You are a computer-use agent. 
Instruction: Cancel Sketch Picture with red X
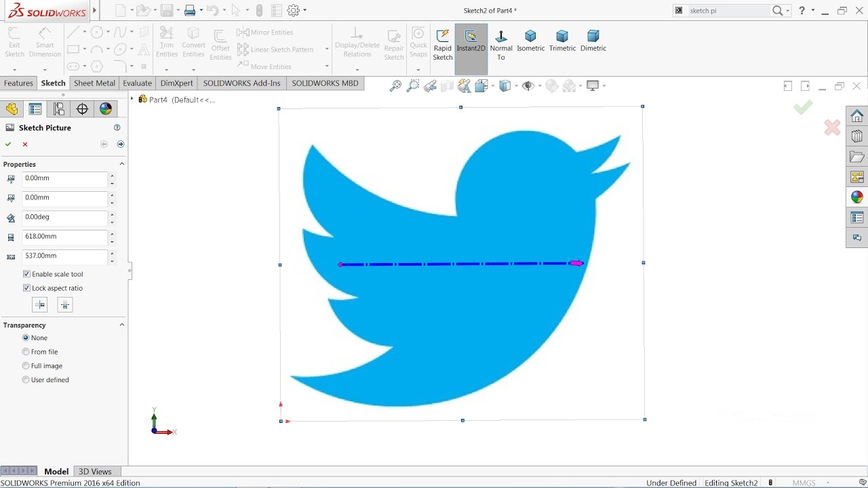coord(25,144)
